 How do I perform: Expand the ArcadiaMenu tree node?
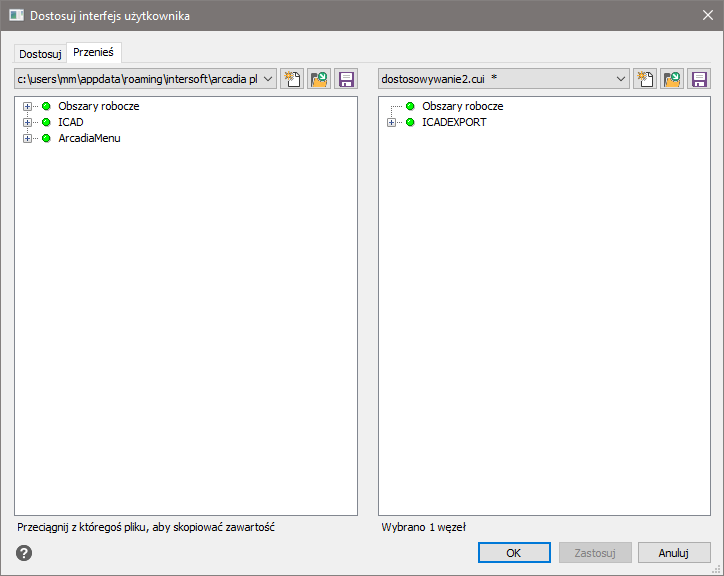coord(28,138)
